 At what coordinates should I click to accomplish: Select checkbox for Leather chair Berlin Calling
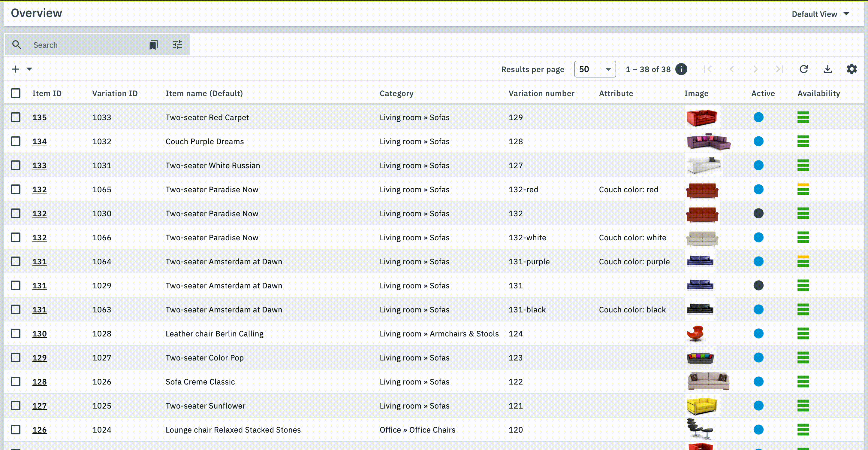click(16, 334)
